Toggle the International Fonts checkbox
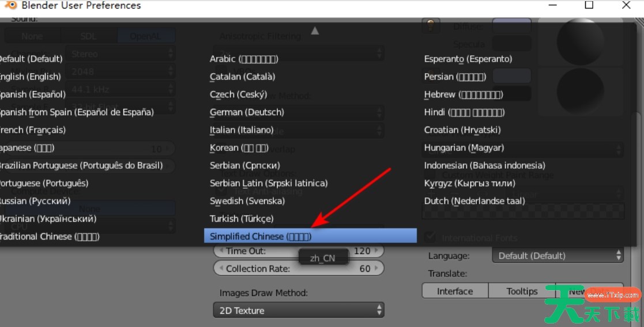Viewport: 644px width, 327px height. [x=430, y=237]
